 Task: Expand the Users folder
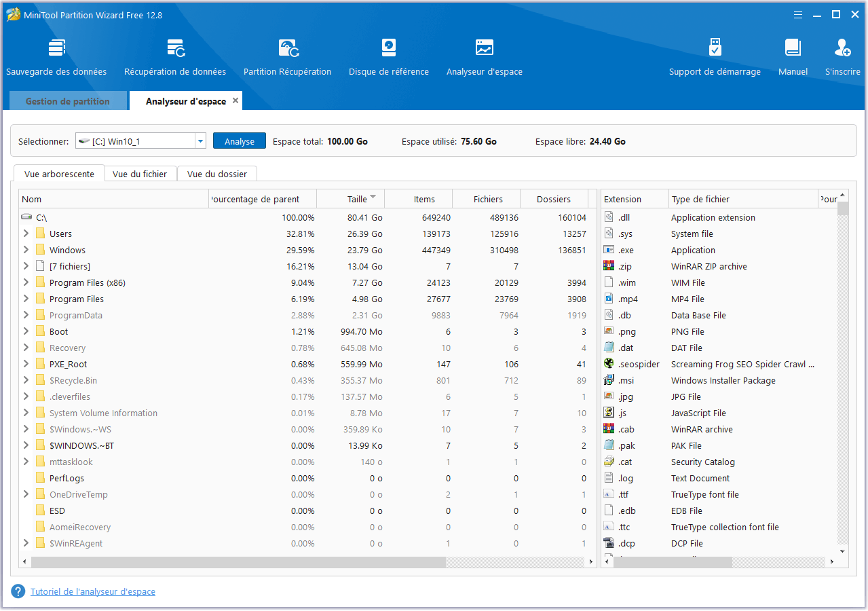point(26,234)
